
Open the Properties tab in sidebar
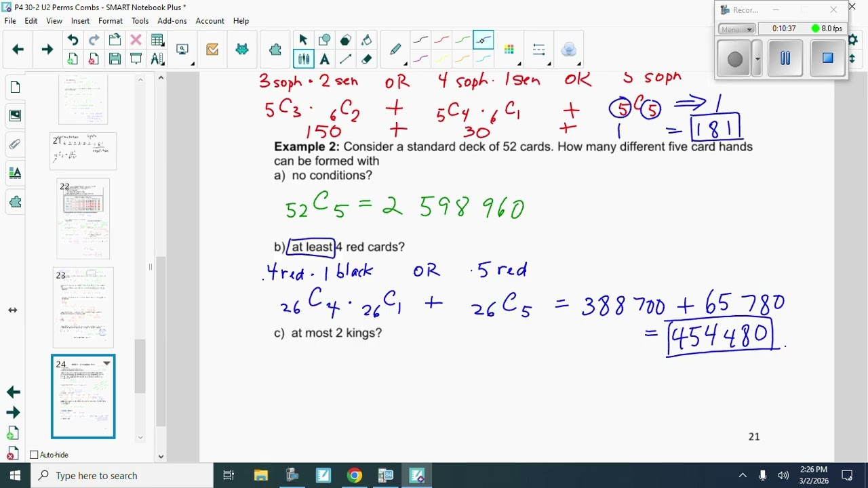click(x=15, y=173)
